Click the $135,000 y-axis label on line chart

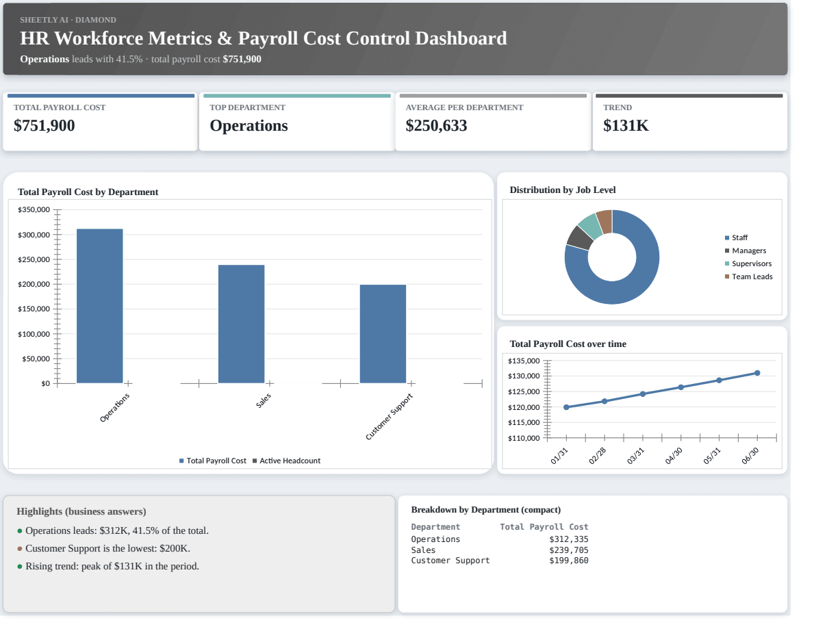[x=524, y=361]
